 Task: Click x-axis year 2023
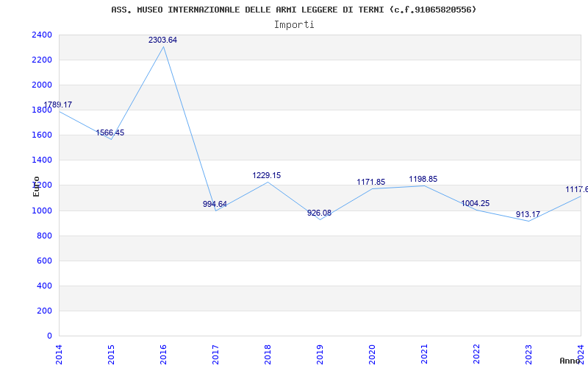[528, 355]
